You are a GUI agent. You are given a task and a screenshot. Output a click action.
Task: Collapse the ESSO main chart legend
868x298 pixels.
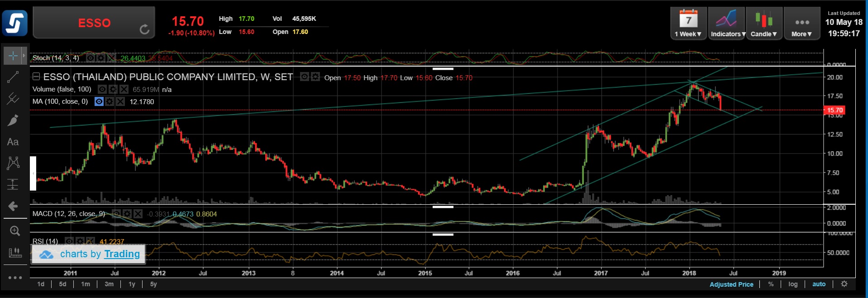click(x=36, y=77)
